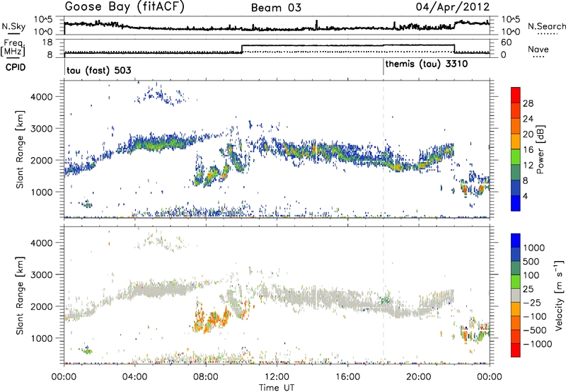Click the "04:00" time tick label
566x392 pixels.
(134, 377)
